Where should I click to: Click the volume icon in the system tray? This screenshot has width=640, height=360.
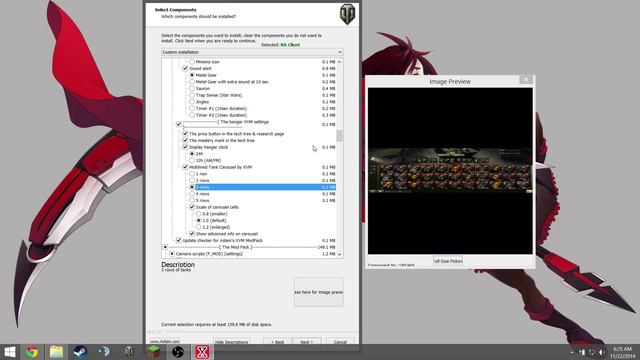pyautogui.click(x=601, y=352)
